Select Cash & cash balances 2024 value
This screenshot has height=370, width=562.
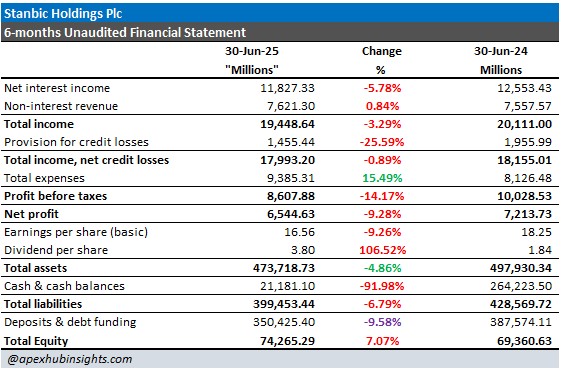coord(521,286)
